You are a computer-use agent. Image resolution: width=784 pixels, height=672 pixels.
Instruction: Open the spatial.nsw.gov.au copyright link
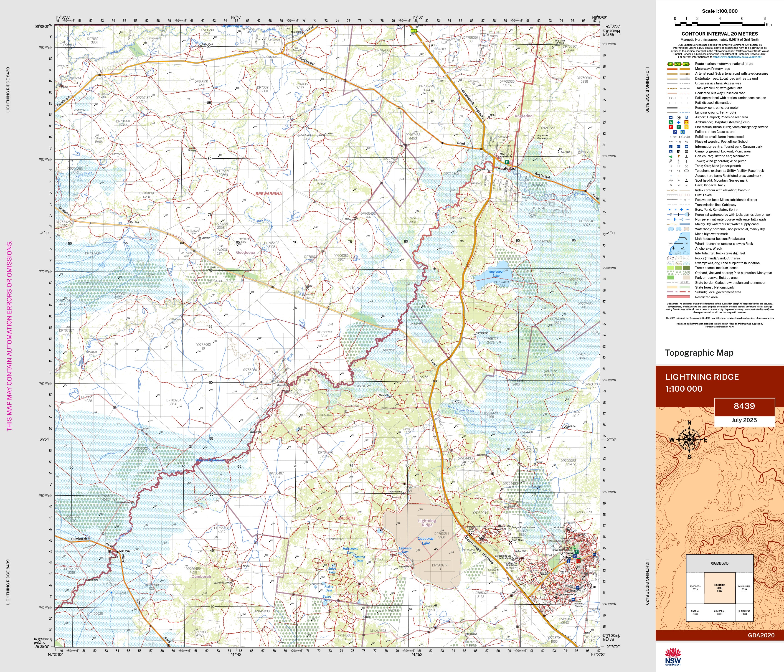click(x=737, y=57)
